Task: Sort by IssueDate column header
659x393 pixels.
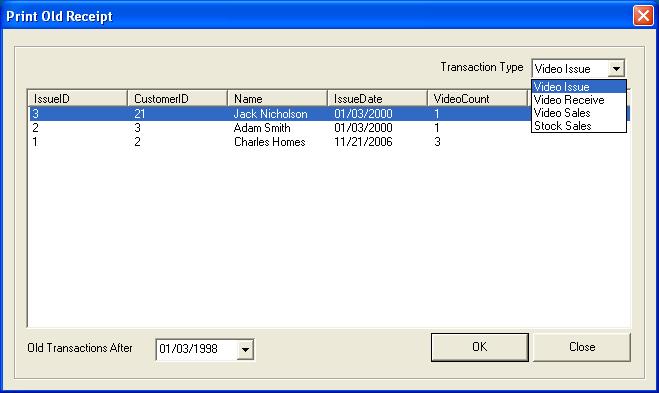Action: 377,98
